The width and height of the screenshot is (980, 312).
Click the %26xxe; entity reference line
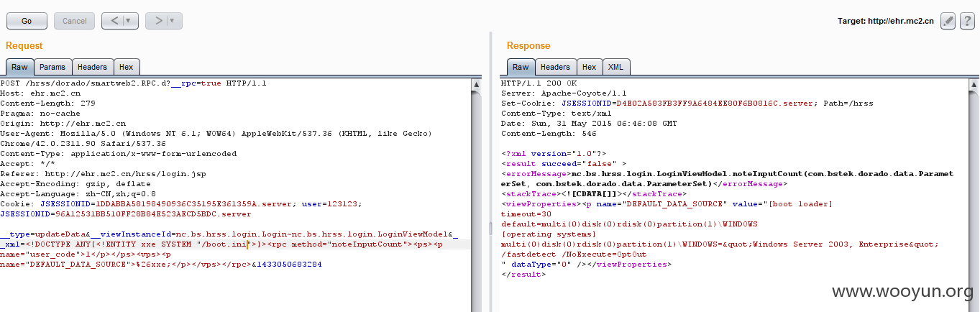click(161, 265)
